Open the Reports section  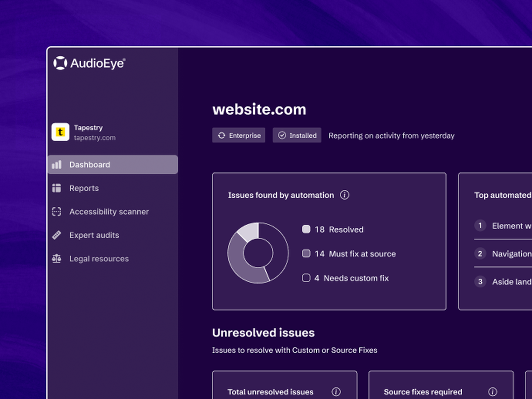(84, 188)
